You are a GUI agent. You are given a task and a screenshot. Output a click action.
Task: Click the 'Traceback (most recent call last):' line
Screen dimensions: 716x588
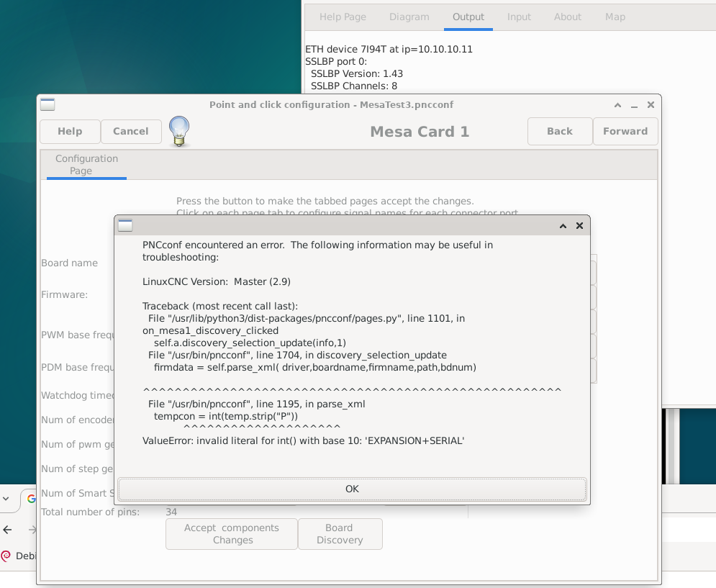coord(220,306)
